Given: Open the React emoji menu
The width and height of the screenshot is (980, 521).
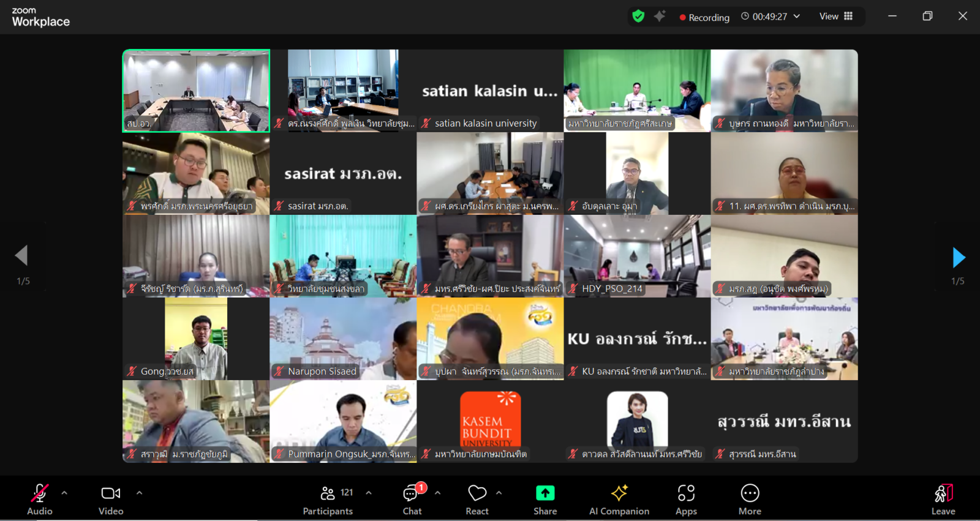Looking at the screenshot, I should [x=477, y=499].
